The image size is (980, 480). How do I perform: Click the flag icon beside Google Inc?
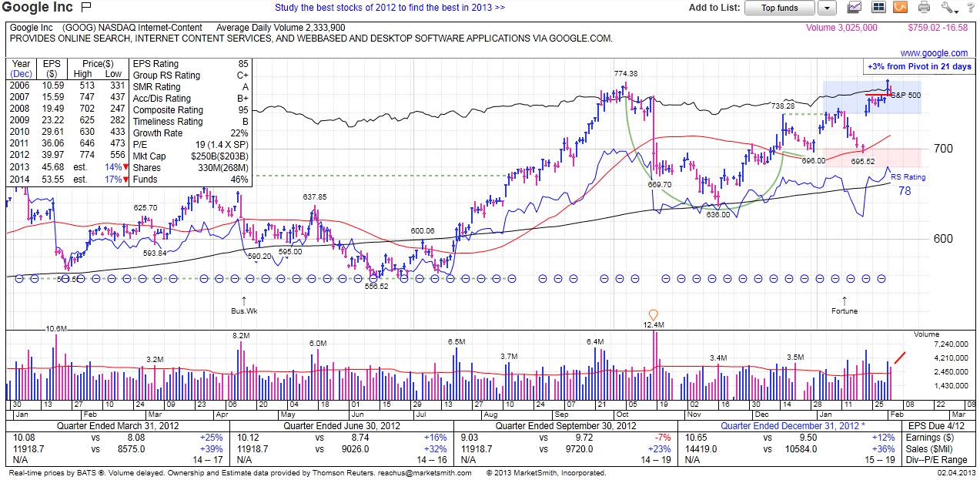pos(85,8)
